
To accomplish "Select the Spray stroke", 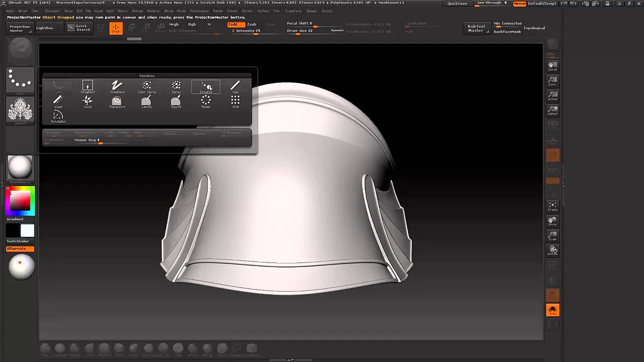I will click(x=176, y=87).
